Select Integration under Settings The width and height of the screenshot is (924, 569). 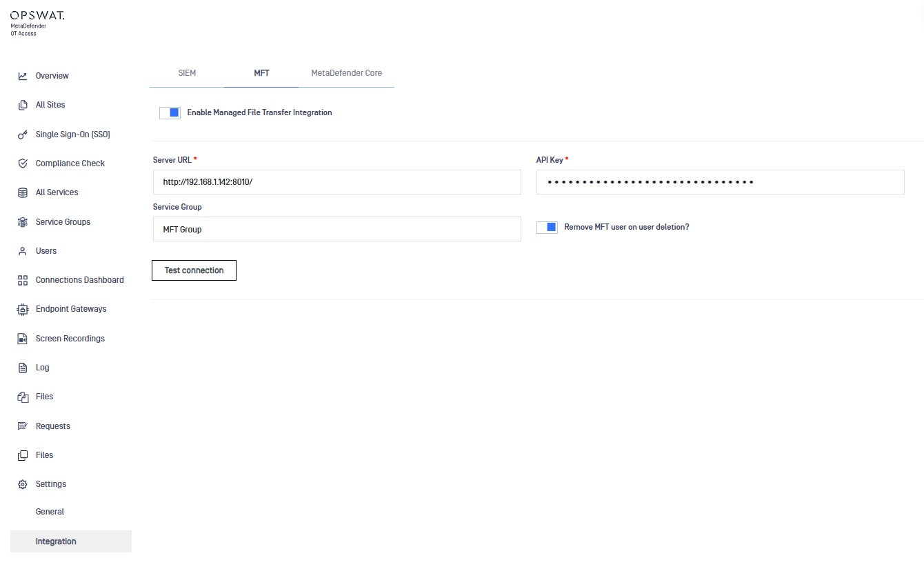coord(71,541)
